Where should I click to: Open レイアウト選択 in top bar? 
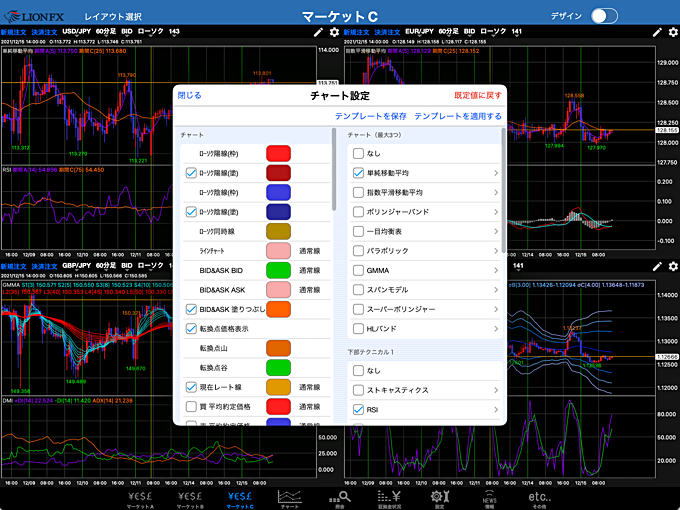click(x=113, y=17)
